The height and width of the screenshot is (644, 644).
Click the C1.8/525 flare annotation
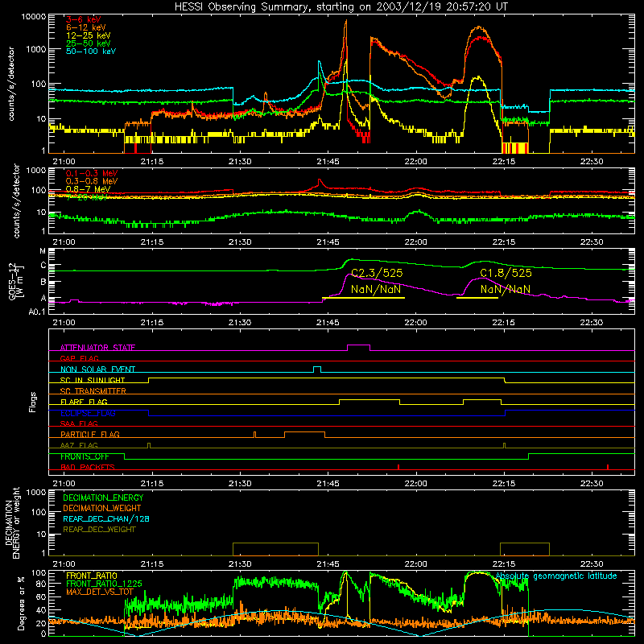506,273
